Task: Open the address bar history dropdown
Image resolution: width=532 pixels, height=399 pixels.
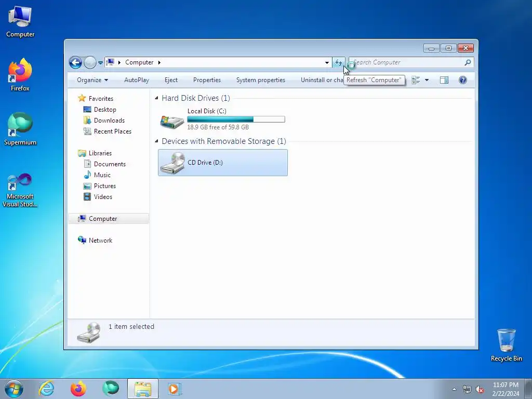Action: coord(327,62)
